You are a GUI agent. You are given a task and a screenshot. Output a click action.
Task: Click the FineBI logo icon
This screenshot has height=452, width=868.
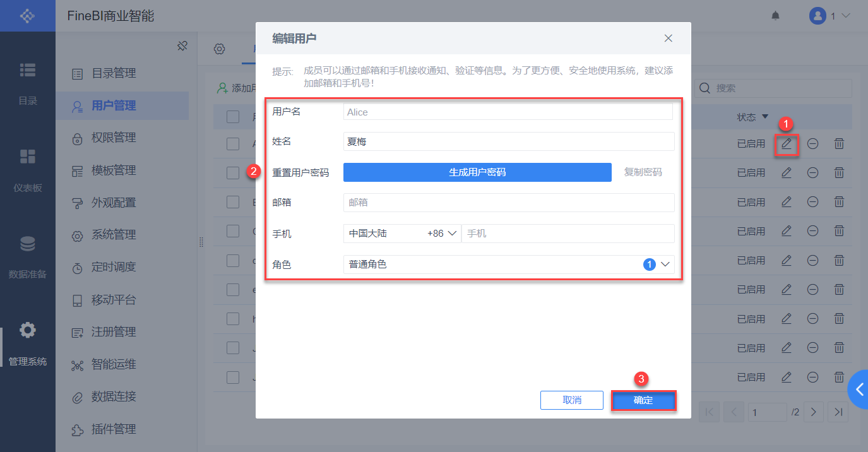pyautogui.click(x=27, y=16)
